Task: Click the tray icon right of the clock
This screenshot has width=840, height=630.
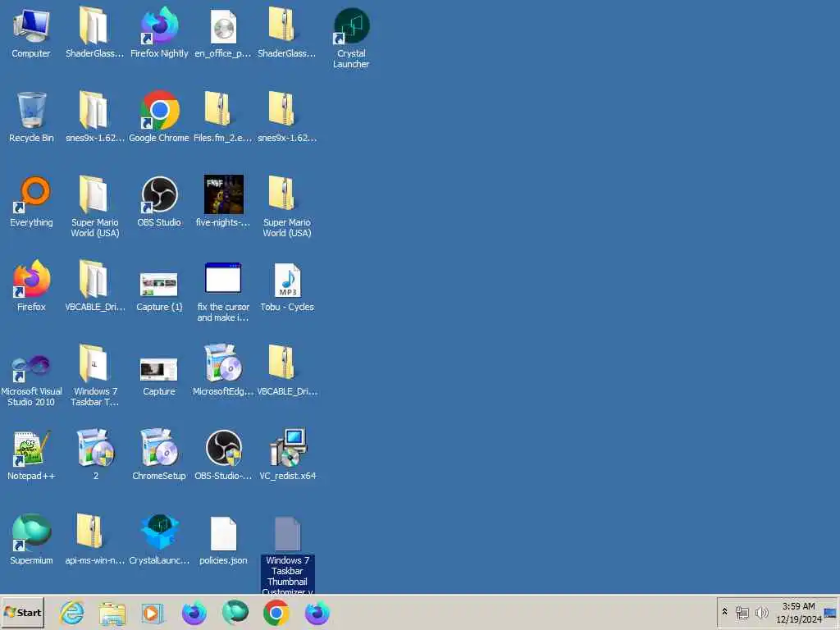Action: [x=830, y=613]
